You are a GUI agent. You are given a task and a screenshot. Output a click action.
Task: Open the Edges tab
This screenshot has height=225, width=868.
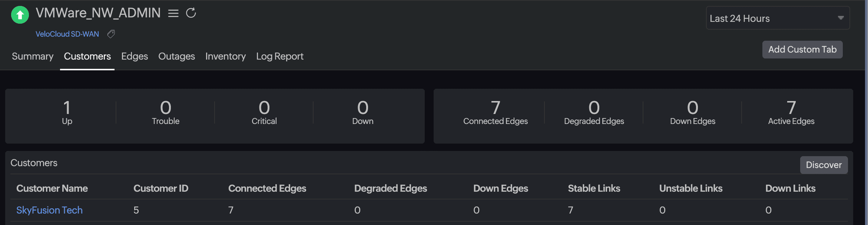tap(135, 56)
